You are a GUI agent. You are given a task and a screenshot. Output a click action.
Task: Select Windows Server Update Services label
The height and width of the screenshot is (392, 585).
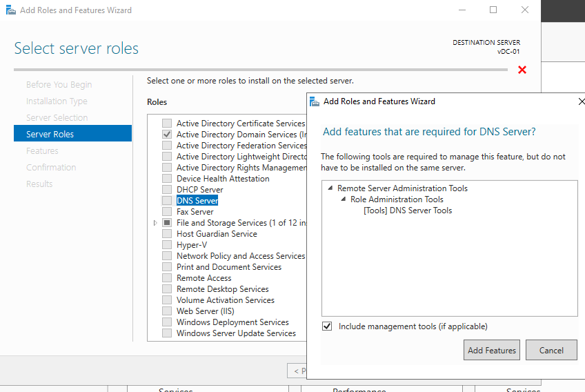(x=236, y=333)
